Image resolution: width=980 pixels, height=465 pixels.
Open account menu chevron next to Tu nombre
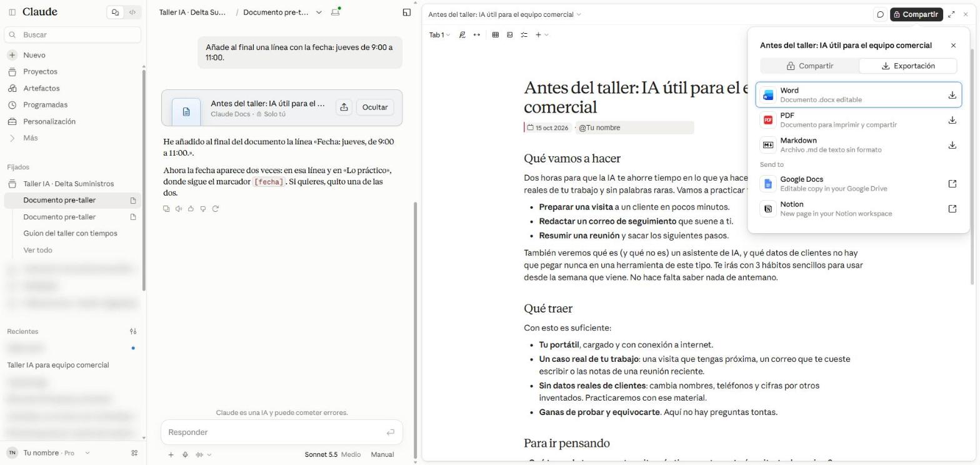pyautogui.click(x=87, y=453)
